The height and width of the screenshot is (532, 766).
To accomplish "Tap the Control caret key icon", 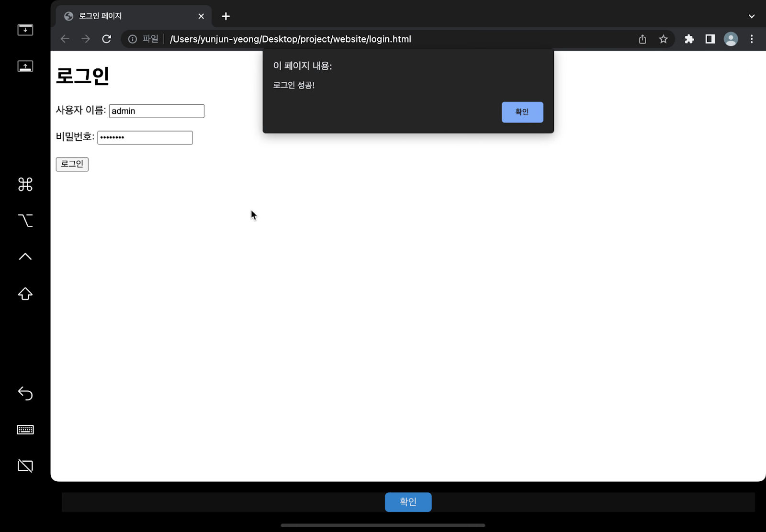I will point(25,257).
